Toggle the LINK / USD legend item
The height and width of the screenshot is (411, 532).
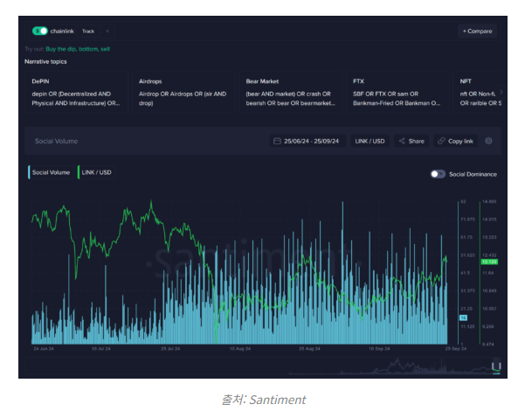(x=95, y=172)
